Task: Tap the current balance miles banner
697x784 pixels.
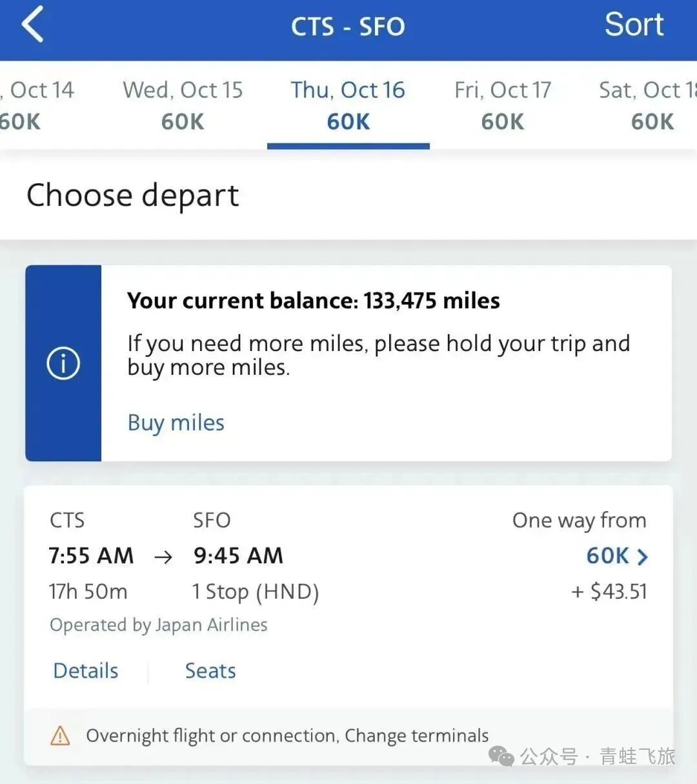Action: [314, 301]
